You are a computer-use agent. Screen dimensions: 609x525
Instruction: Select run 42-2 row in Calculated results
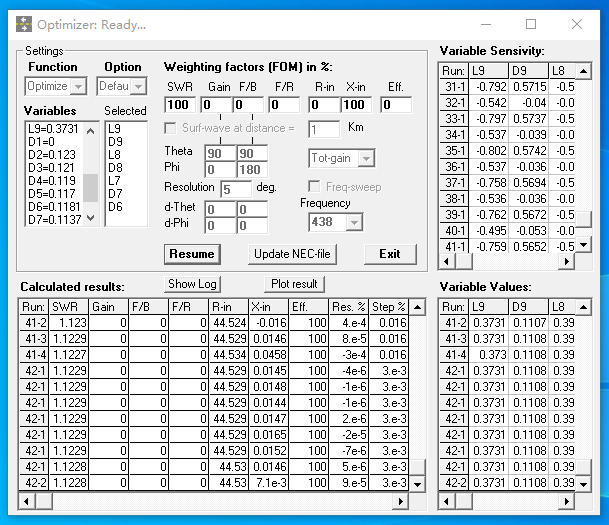[x=214, y=483]
